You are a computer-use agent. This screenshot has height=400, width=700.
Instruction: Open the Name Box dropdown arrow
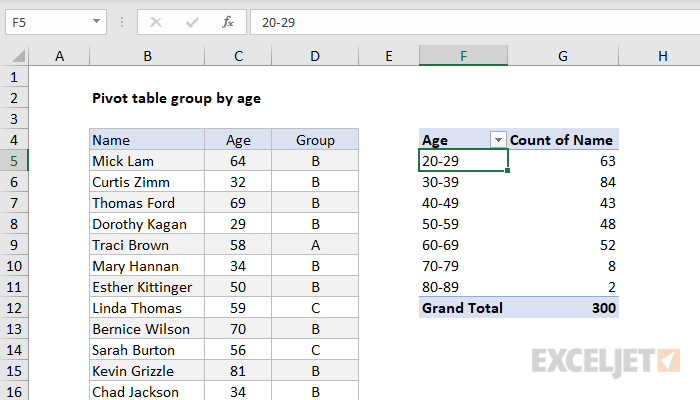point(96,21)
